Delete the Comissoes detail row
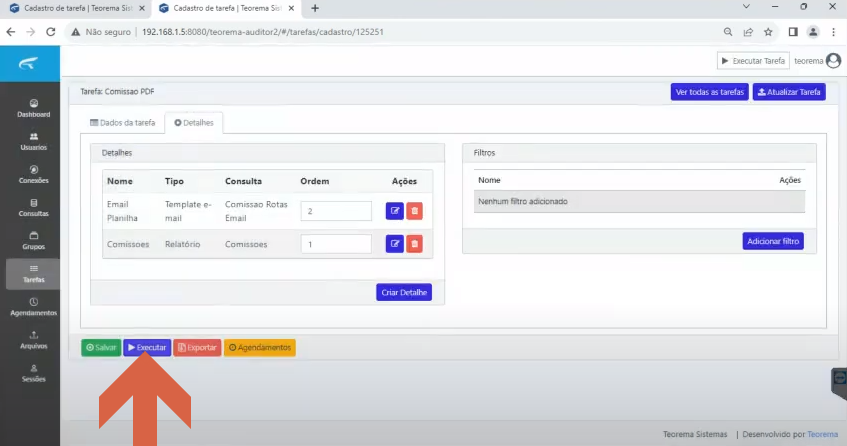The width and height of the screenshot is (847, 446). coord(414,244)
